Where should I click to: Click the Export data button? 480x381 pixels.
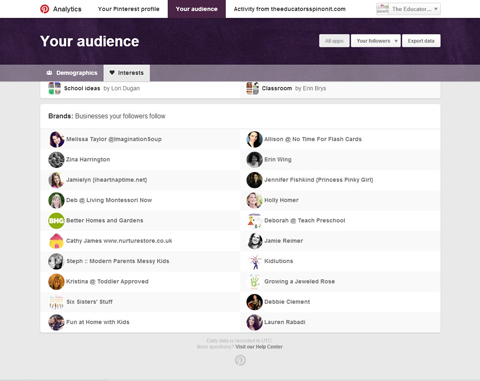(x=421, y=41)
